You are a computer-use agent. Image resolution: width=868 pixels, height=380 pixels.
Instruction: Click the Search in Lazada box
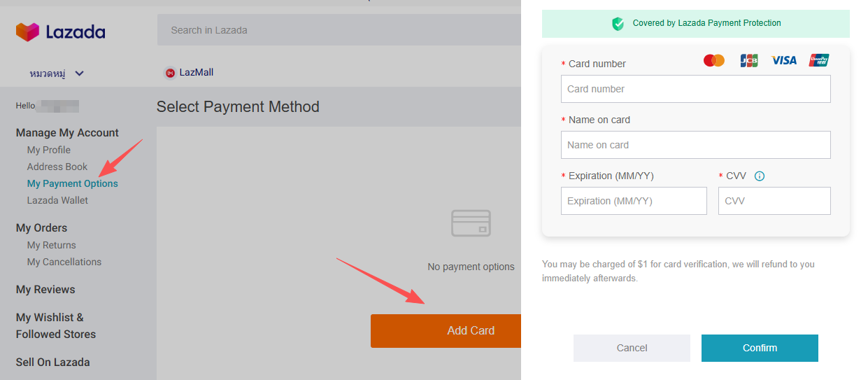(x=339, y=30)
